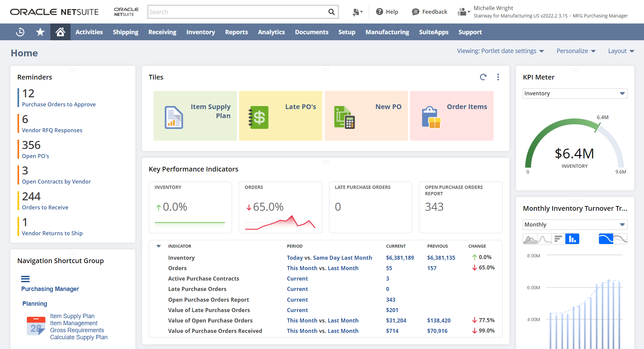Click Today vs. Same Day Last Month
The width and height of the screenshot is (644, 349).
[x=329, y=258]
